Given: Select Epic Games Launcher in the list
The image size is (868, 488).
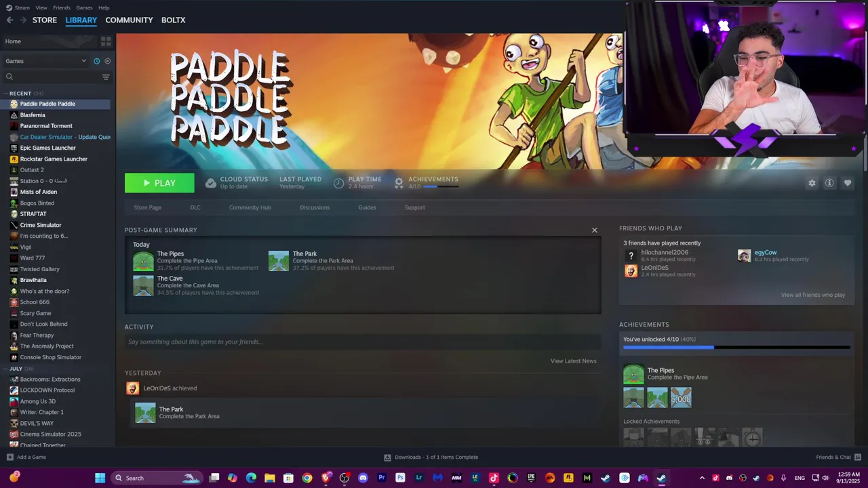Looking at the screenshot, I should (x=47, y=148).
